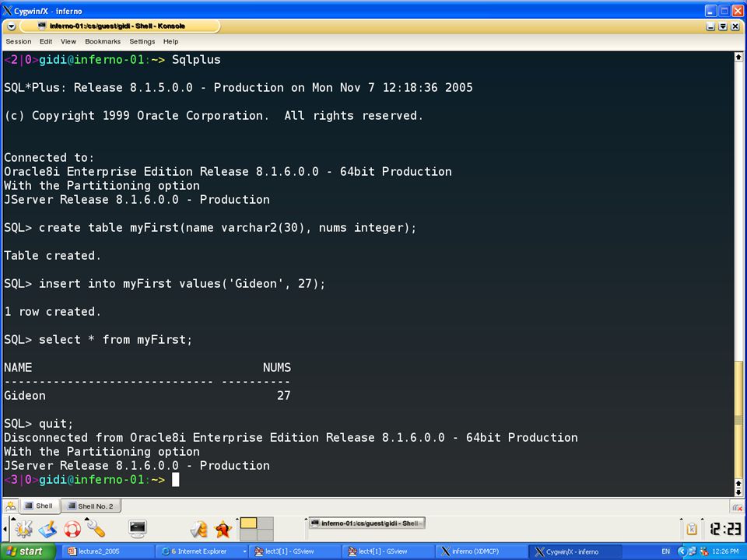This screenshot has width=747, height=560.
Task: Click the 'create table myFirst' SQL line
Action: (x=210, y=228)
